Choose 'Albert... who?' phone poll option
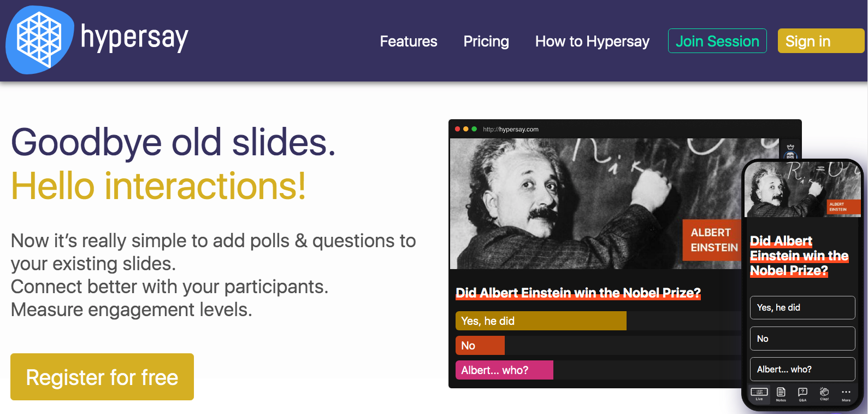The height and width of the screenshot is (414, 868). pos(802,369)
